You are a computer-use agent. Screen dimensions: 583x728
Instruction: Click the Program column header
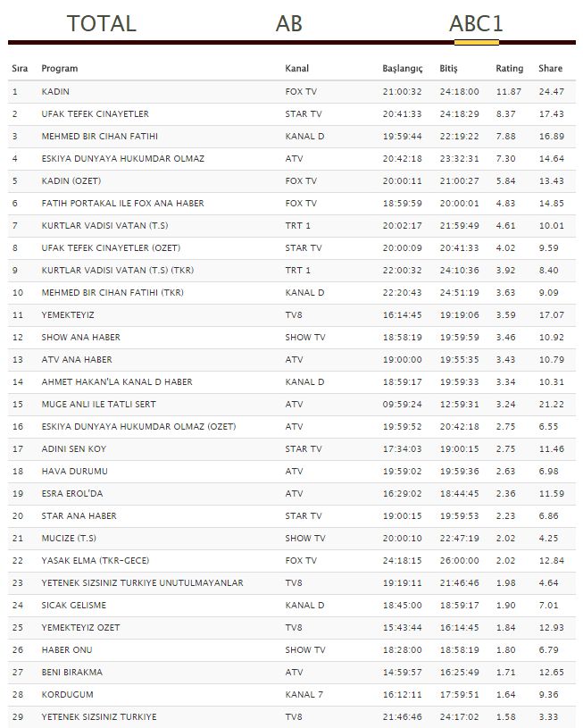click(x=60, y=68)
